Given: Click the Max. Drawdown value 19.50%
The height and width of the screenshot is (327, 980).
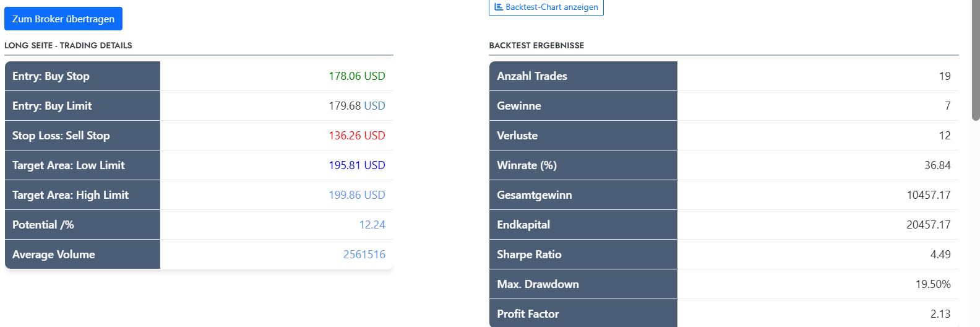Looking at the screenshot, I should click(933, 284).
